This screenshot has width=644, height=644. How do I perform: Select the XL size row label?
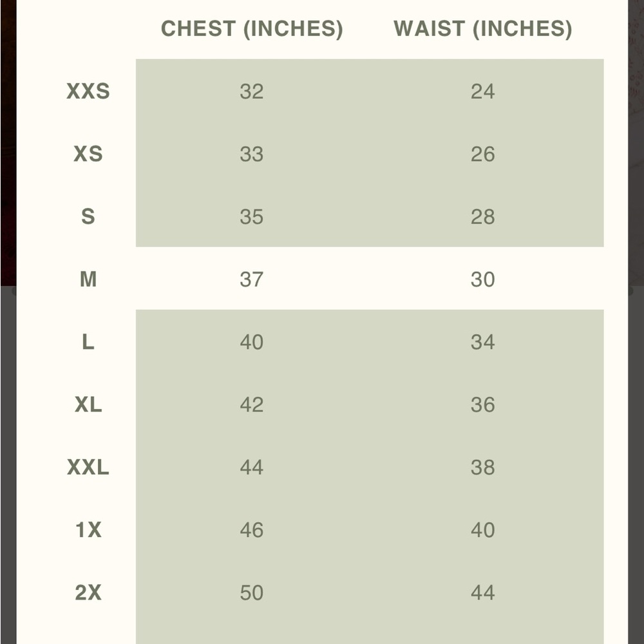[x=88, y=404]
